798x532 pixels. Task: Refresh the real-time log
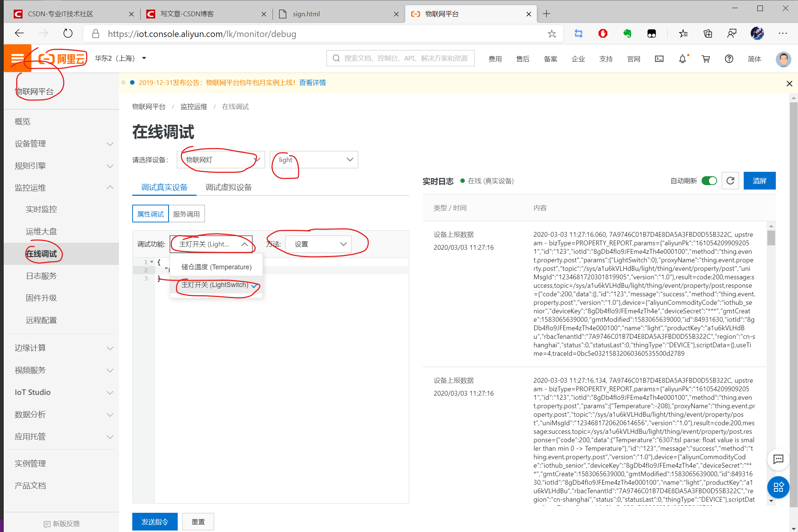tap(730, 181)
